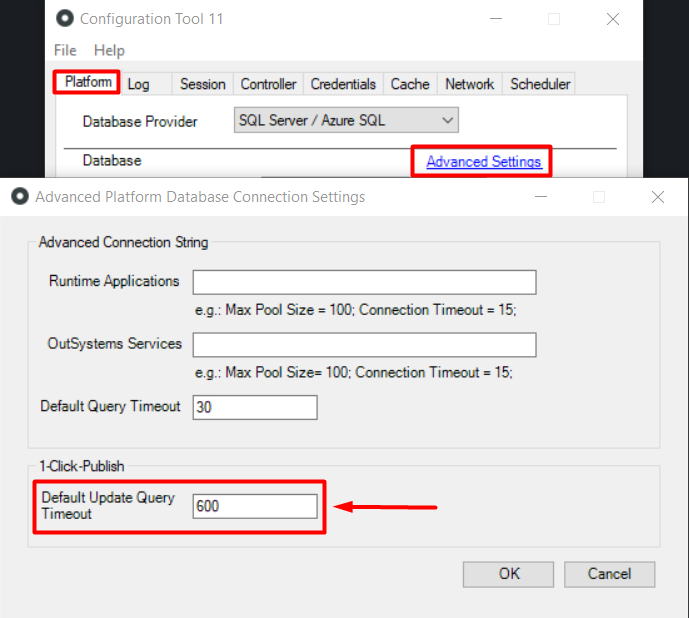Open the Help menu

coord(109,50)
